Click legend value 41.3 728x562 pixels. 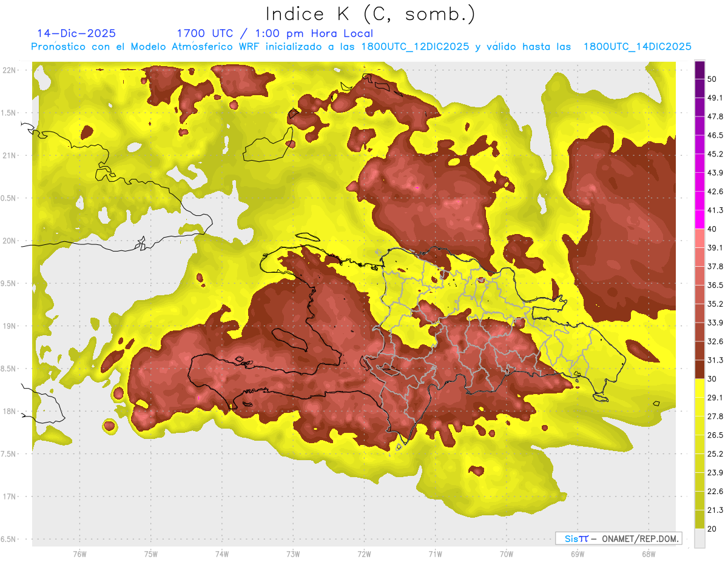(x=715, y=210)
